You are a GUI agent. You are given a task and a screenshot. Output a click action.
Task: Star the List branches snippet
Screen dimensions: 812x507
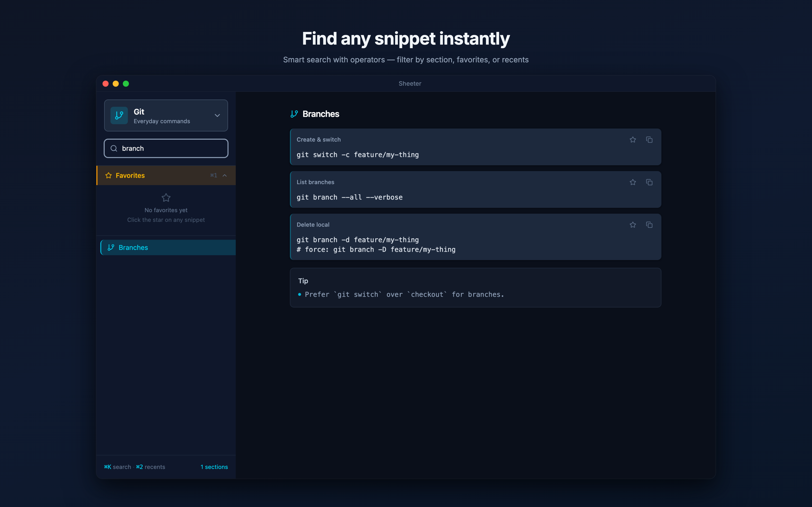pos(633,182)
